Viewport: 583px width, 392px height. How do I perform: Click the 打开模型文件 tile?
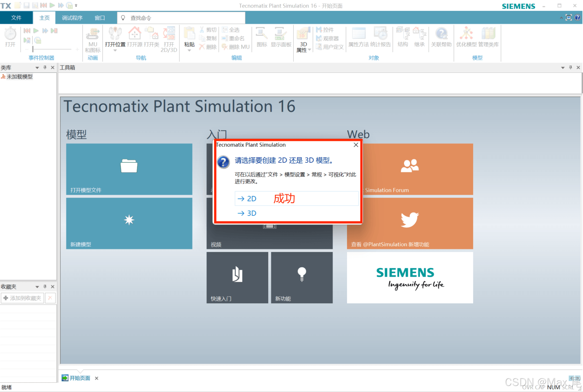[x=129, y=169]
